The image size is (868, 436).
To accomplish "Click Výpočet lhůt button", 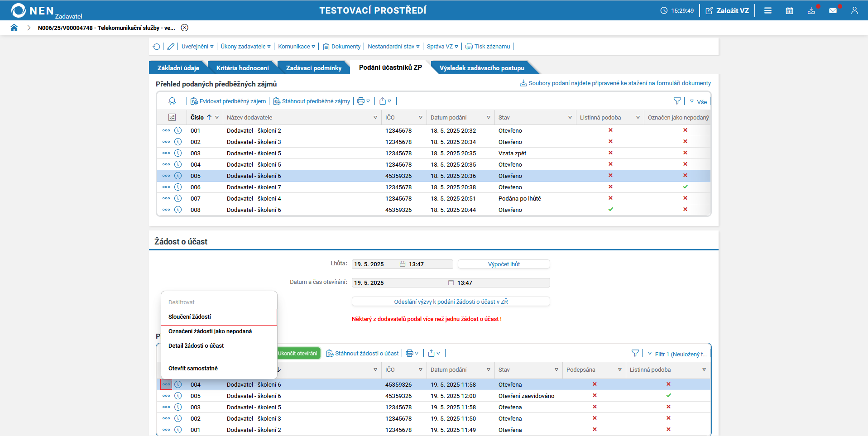I will [x=504, y=264].
